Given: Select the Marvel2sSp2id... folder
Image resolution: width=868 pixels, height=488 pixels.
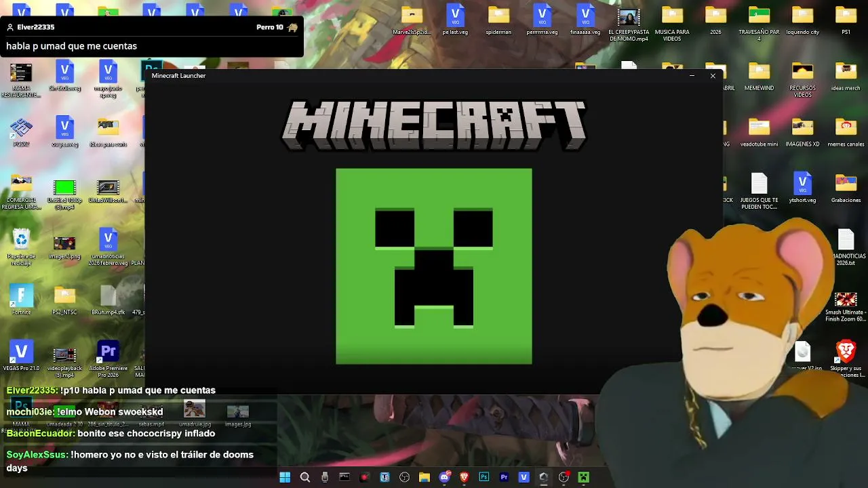Looking at the screenshot, I should (412, 20).
